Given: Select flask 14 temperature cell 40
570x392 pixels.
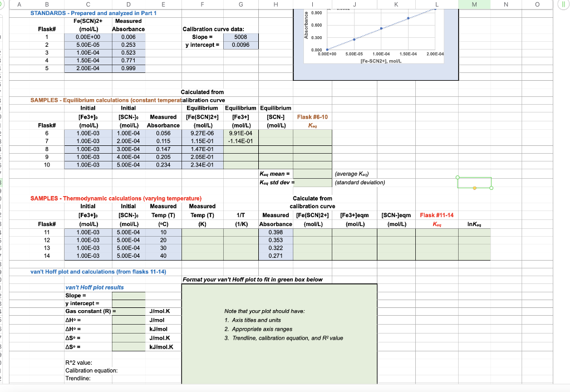Looking at the screenshot, I should tap(163, 256).
